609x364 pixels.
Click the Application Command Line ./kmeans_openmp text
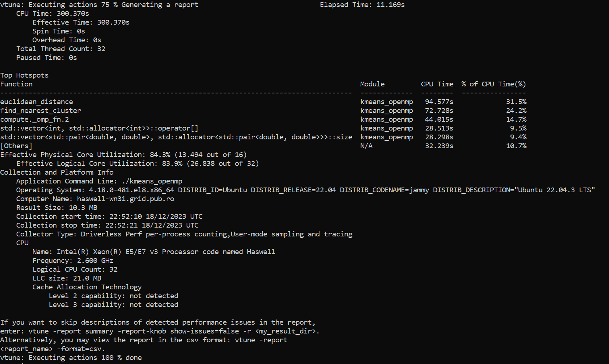click(99, 181)
